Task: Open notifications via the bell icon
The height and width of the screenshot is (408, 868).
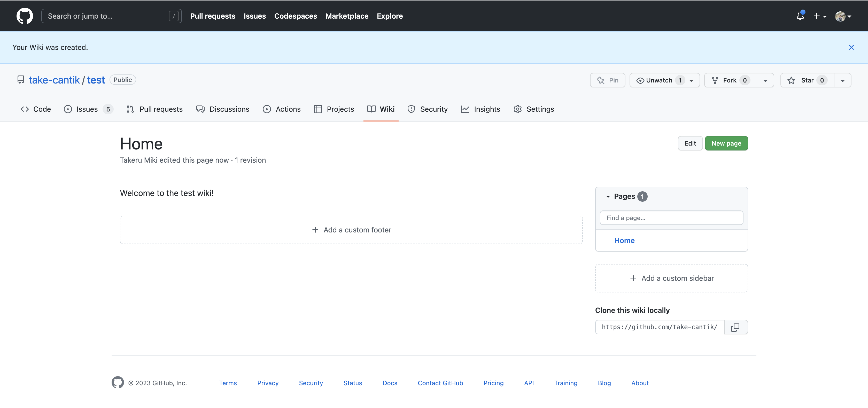Action: [x=800, y=16]
